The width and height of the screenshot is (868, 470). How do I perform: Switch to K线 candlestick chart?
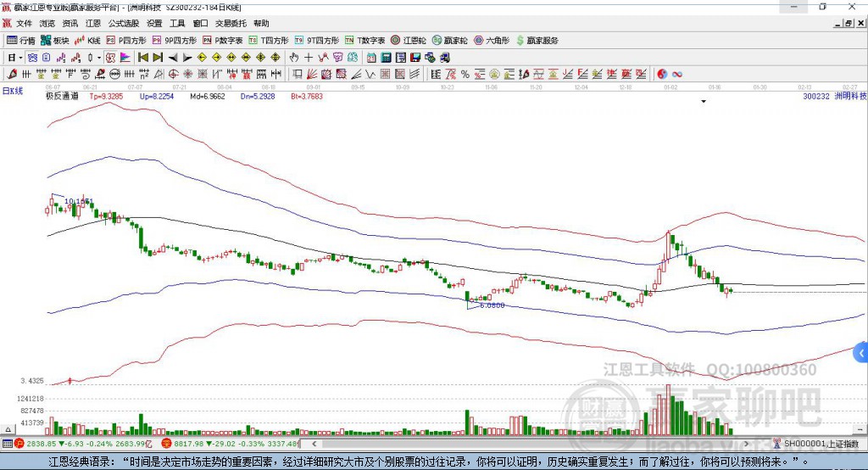[87, 41]
